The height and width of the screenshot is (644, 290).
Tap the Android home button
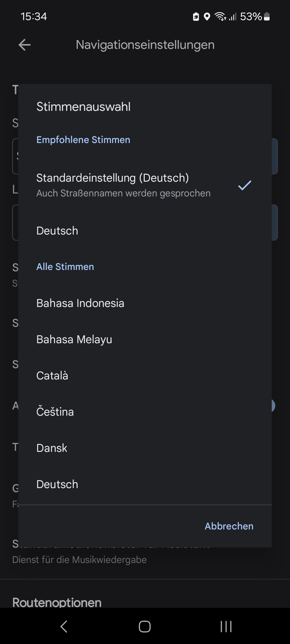(145, 627)
